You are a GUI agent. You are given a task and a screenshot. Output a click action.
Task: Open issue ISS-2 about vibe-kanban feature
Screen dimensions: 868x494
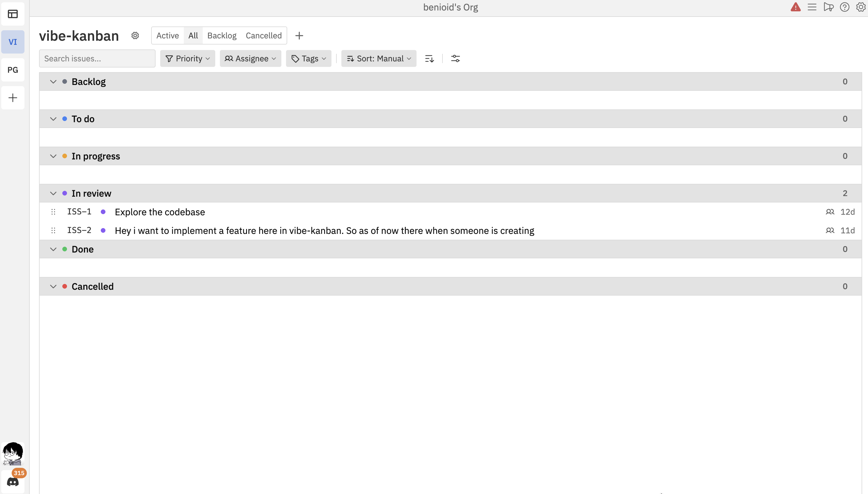point(324,230)
